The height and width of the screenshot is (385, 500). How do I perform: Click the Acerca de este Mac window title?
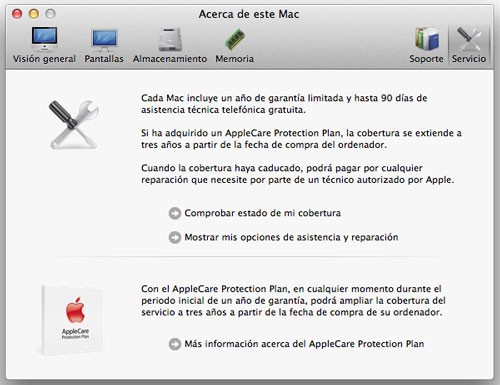[x=249, y=14]
